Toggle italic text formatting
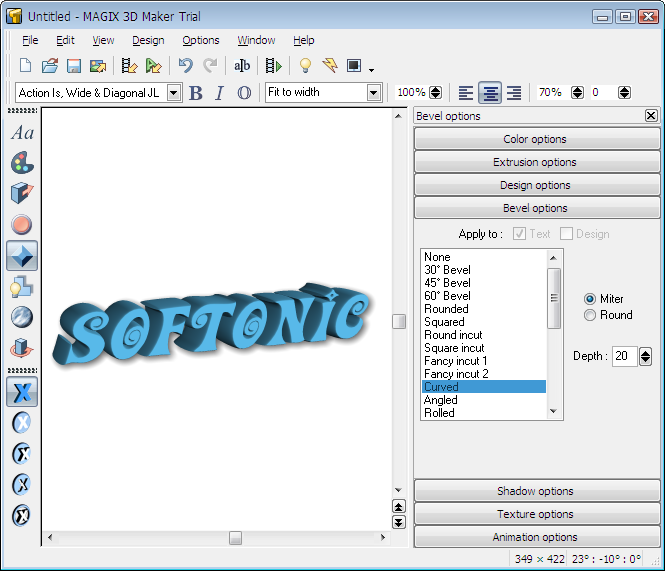Screen dimensions: 665x571 pyautogui.click(x=219, y=92)
